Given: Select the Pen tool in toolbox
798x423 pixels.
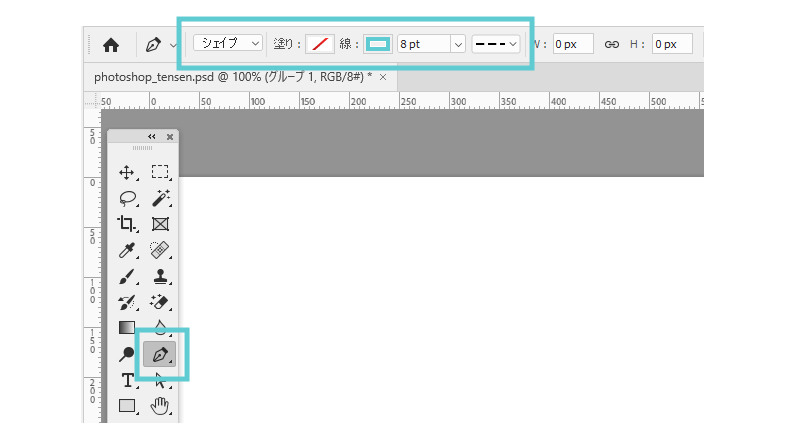Looking at the screenshot, I should [x=159, y=354].
